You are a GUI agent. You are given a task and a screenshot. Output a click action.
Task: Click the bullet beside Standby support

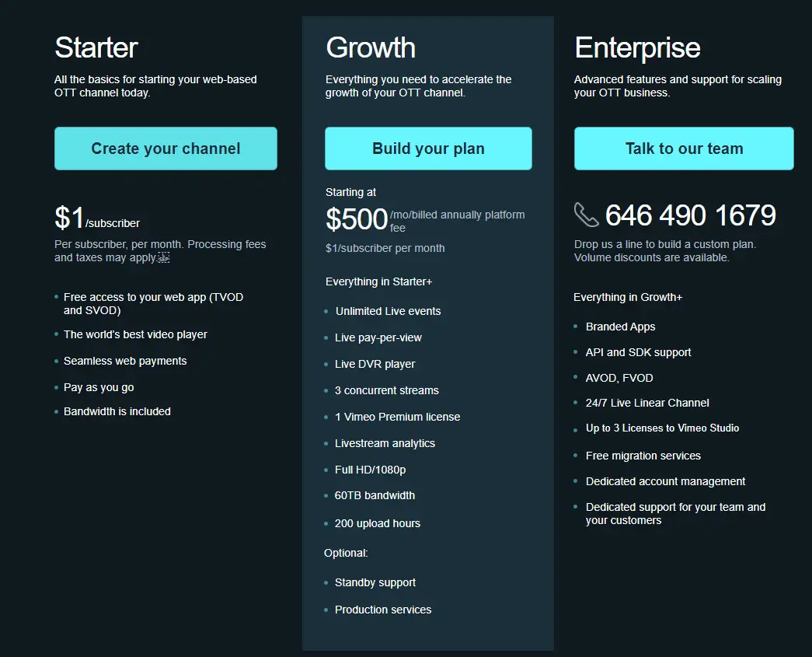[325, 582]
